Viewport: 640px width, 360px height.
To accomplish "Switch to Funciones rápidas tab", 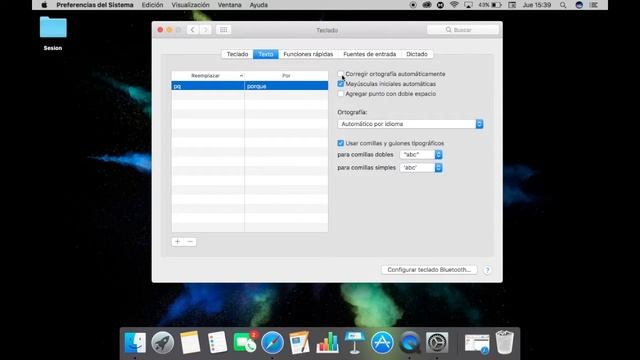I will pos(308,54).
